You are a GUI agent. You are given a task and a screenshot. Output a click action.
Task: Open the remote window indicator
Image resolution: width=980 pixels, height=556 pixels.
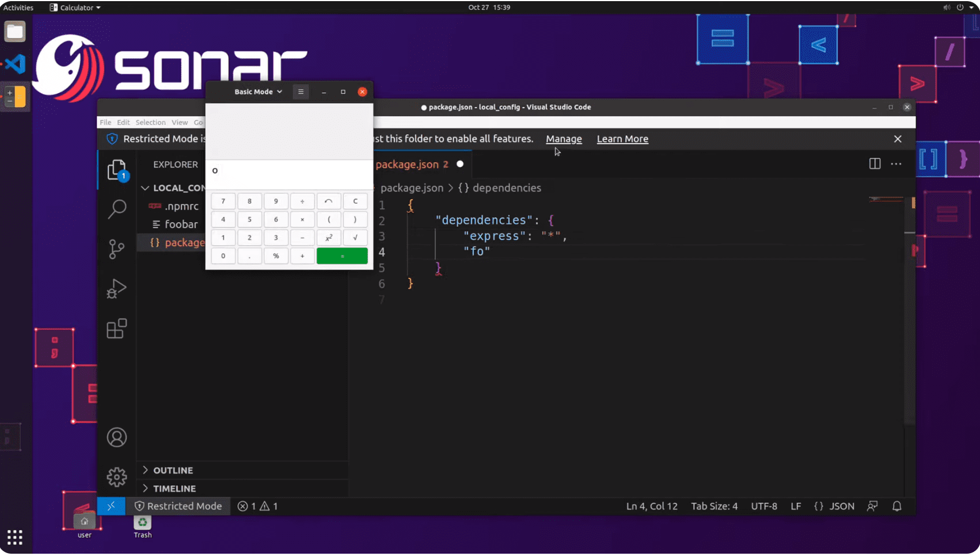[x=111, y=506]
